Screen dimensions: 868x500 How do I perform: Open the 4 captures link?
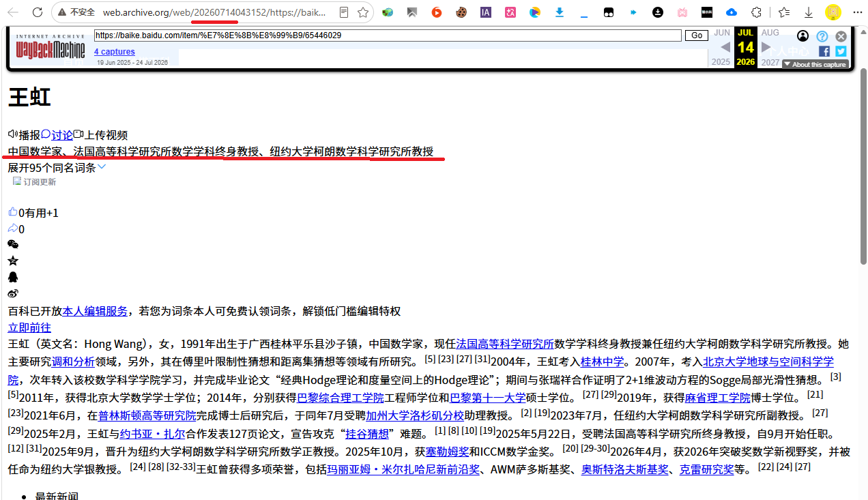(x=115, y=52)
